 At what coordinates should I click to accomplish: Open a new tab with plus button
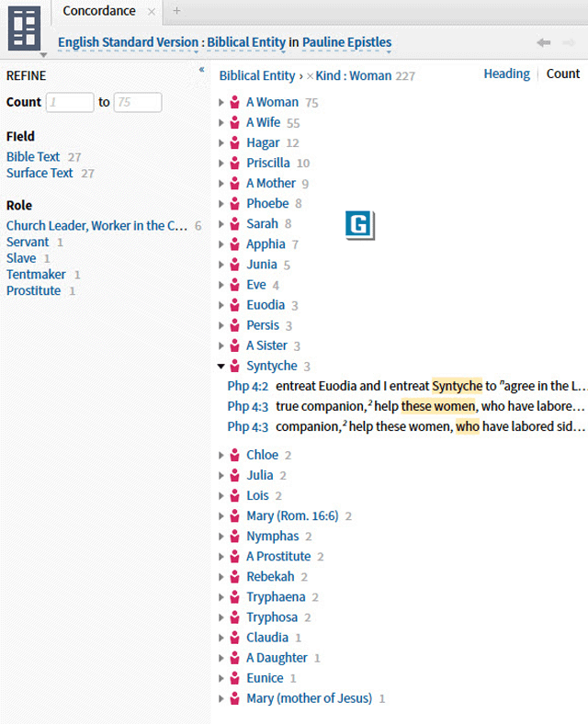click(x=176, y=11)
